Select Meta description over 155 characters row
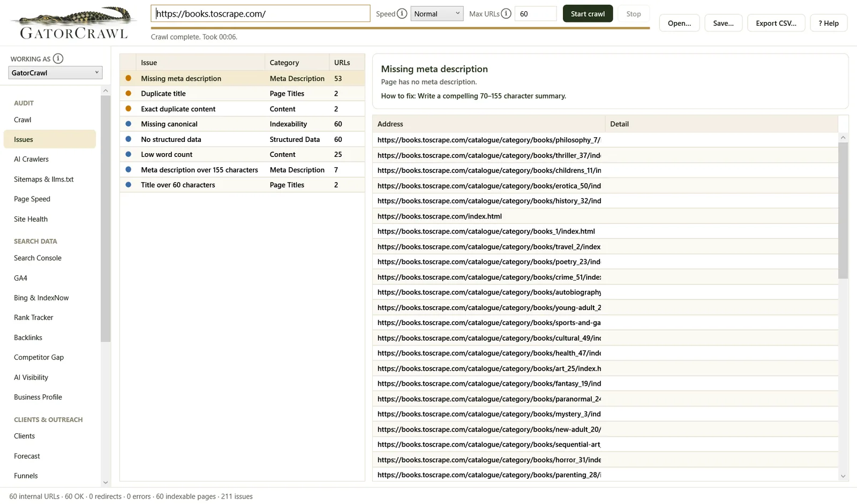The width and height of the screenshot is (857, 504). point(242,170)
